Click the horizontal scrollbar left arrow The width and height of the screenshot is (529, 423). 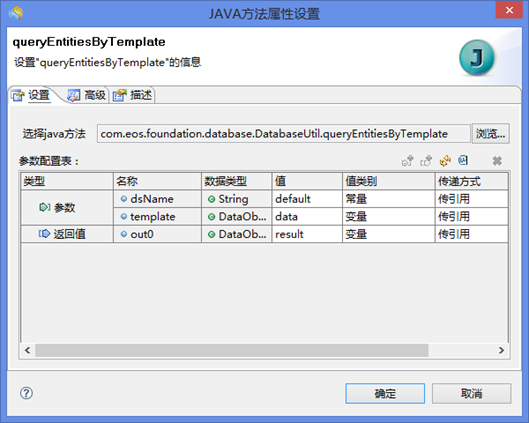(x=28, y=350)
